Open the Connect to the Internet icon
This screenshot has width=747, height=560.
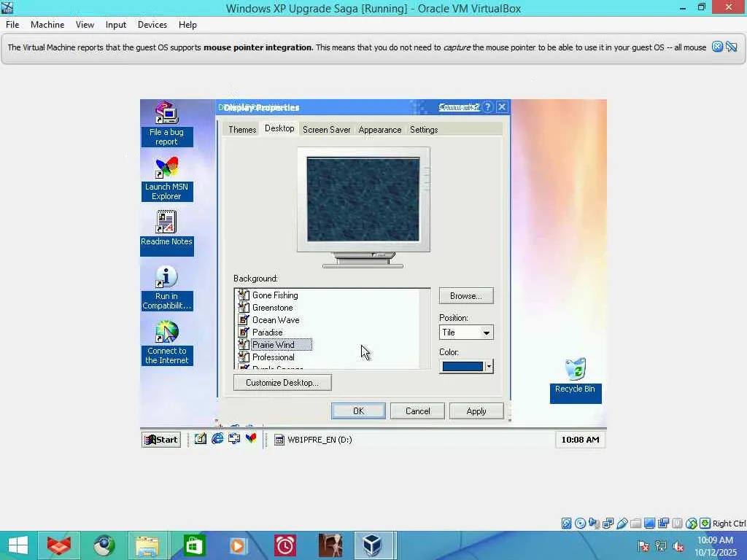166,343
